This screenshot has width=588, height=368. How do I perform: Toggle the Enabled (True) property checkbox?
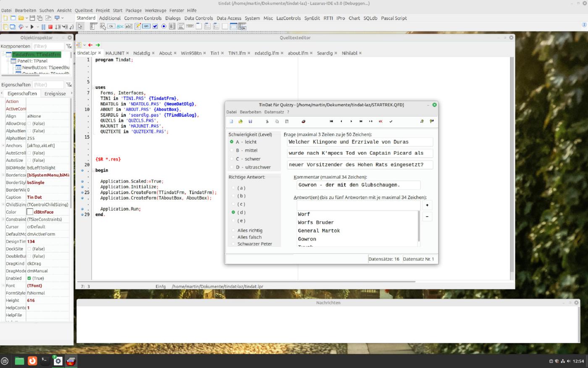[29, 278]
